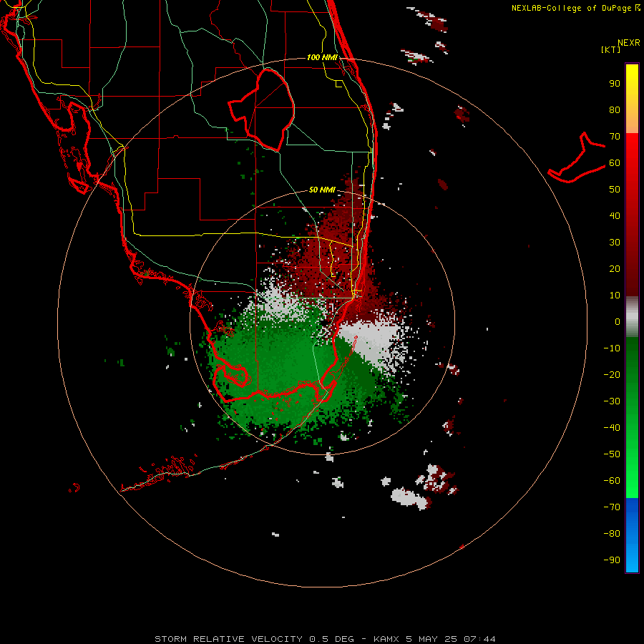Click the 90 value on the velocity scale
Viewport: 644px width, 644px height.
tap(615, 84)
